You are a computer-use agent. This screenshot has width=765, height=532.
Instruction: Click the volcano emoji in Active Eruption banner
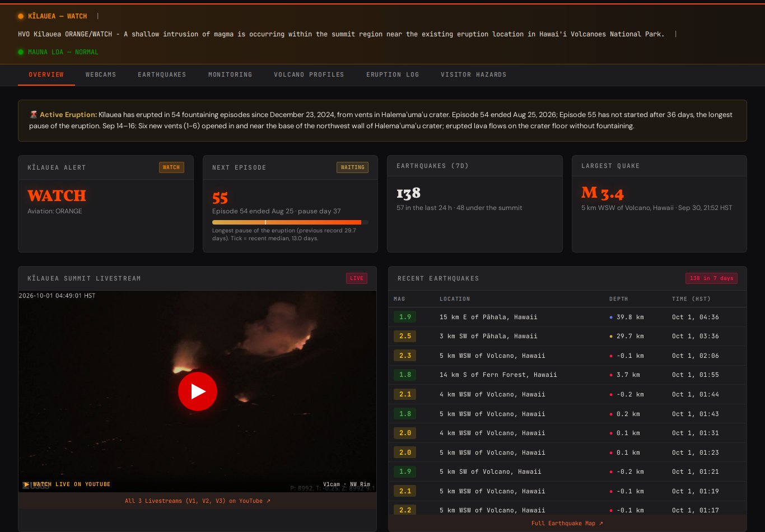click(x=33, y=115)
